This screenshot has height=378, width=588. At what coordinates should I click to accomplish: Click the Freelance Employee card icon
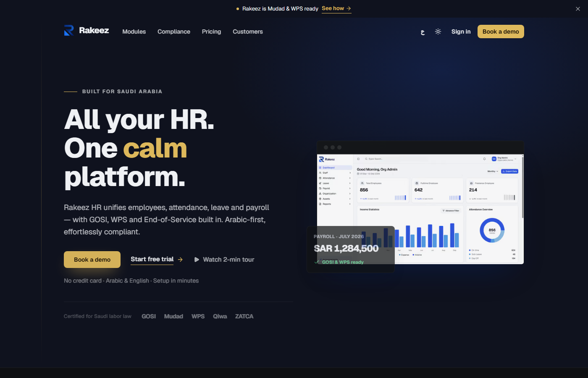point(471,183)
